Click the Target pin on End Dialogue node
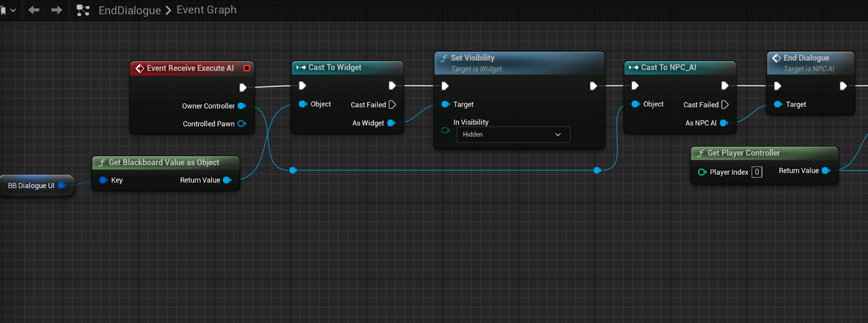The height and width of the screenshot is (323, 868). (x=778, y=104)
